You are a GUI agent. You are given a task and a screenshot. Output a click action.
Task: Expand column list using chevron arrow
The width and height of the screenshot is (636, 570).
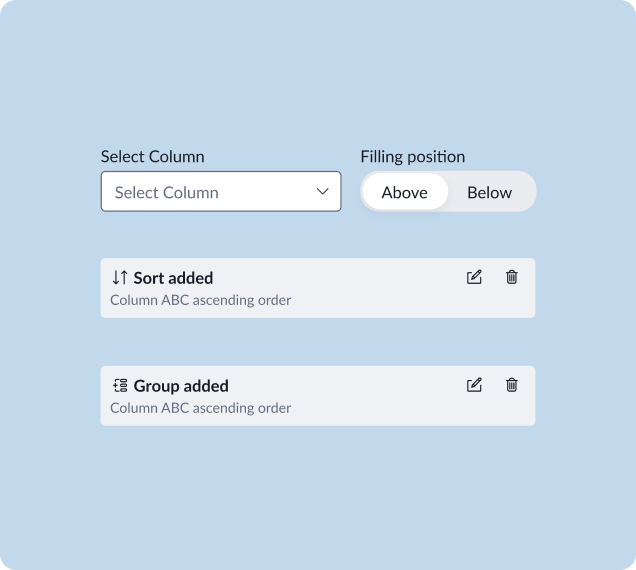tap(323, 191)
